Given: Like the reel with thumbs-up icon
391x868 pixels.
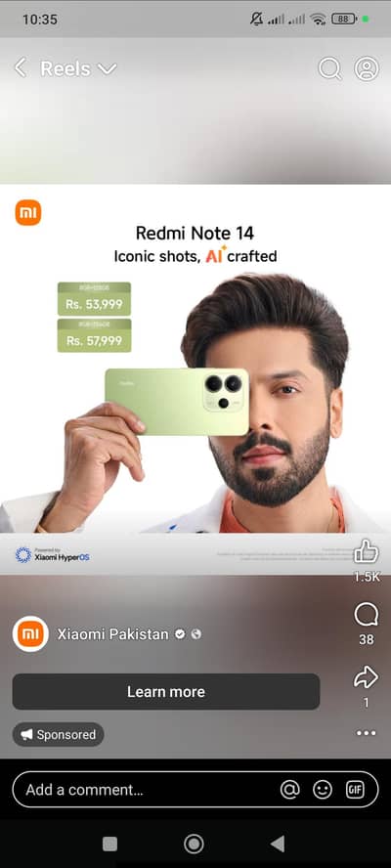Looking at the screenshot, I should click(367, 551).
